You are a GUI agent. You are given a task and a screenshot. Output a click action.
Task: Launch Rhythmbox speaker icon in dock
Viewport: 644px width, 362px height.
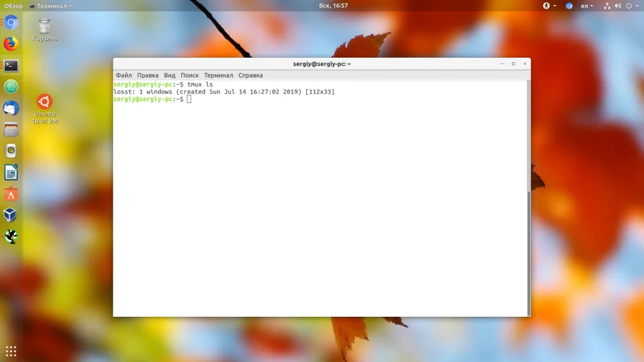pyautogui.click(x=11, y=151)
